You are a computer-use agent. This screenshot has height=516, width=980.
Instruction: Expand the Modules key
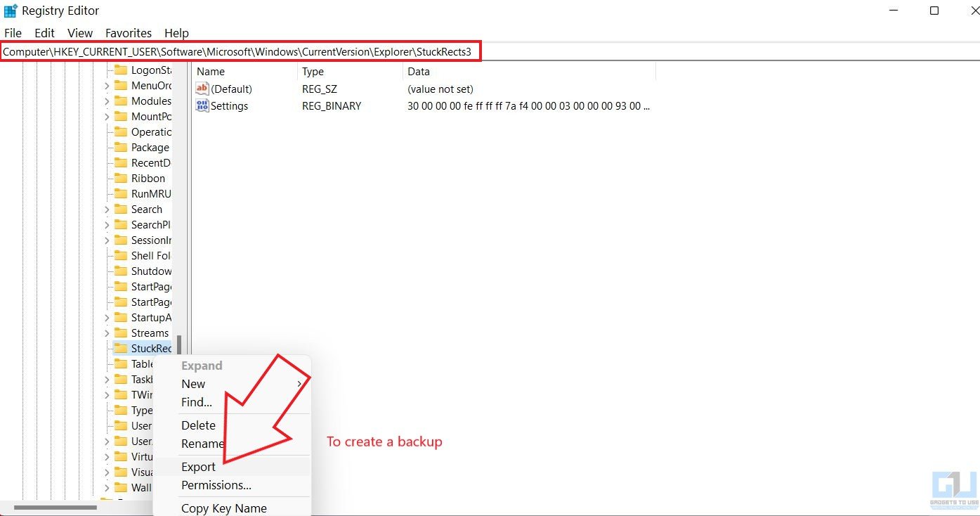(x=107, y=101)
